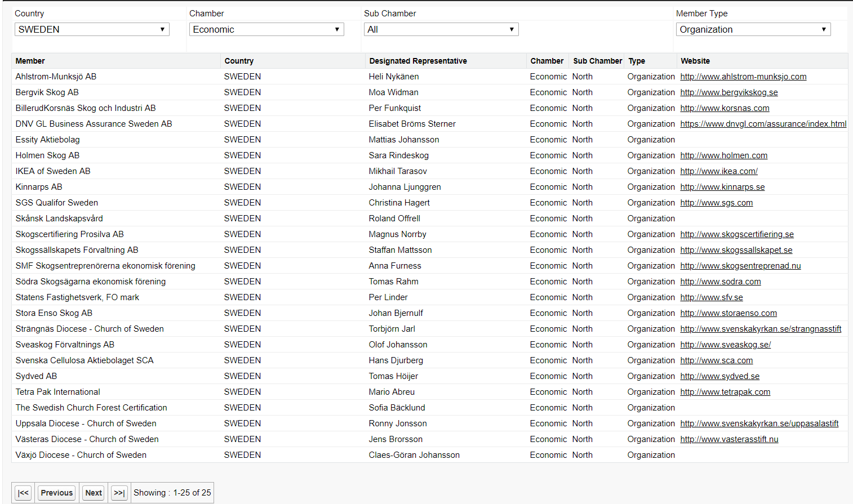This screenshot has width=853, height=504.
Task: Open the svenskakyrkan.se/uppasalastift link
Action: click(759, 423)
